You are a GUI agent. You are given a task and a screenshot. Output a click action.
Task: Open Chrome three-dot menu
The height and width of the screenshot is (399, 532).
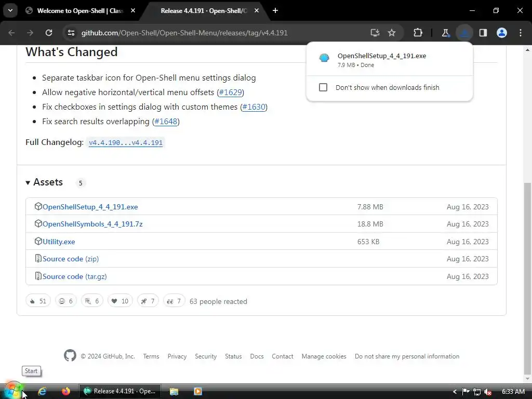pyautogui.click(x=521, y=33)
